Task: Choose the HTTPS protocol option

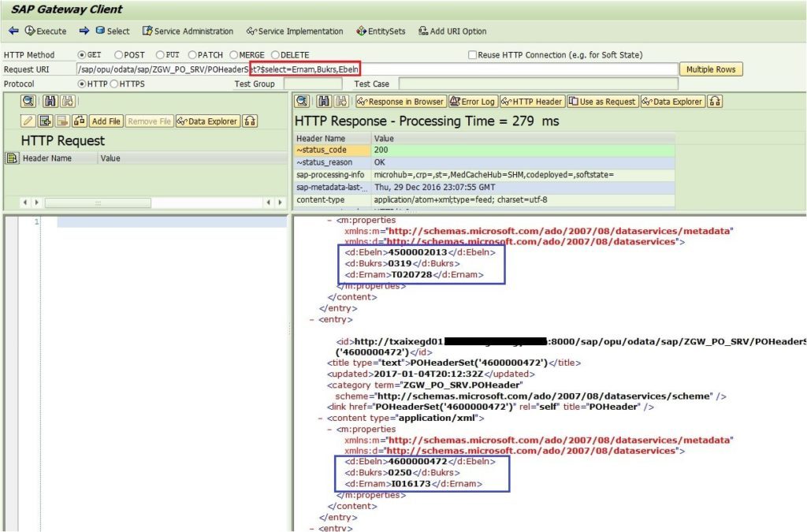Action: (113, 84)
